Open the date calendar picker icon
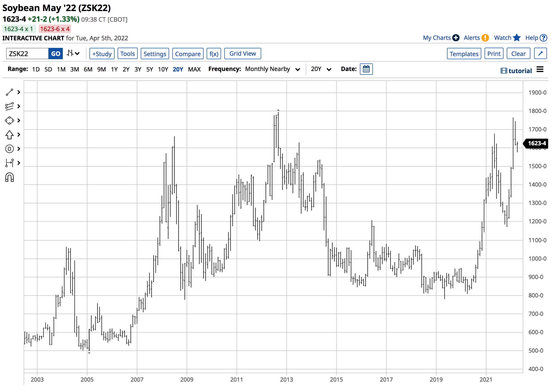This screenshot has height=392, width=554. pyautogui.click(x=366, y=69)
